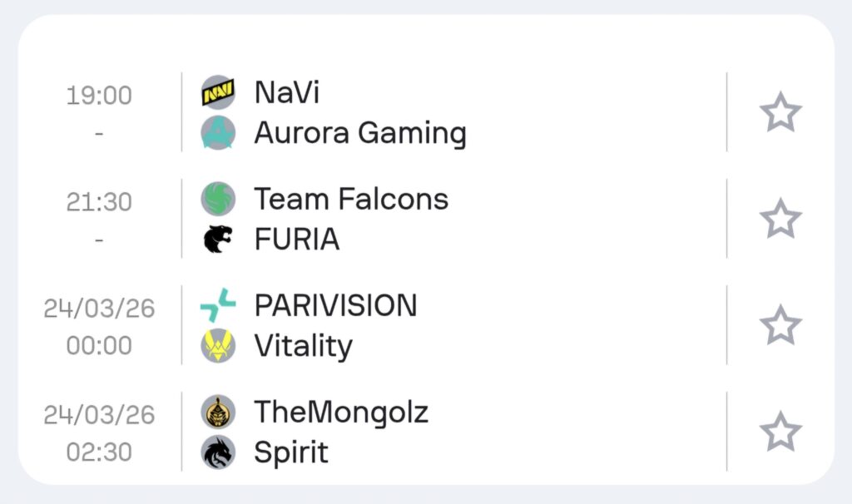852x504 pixels.
Task: Open the NaVi team name link
Action: 286,92
